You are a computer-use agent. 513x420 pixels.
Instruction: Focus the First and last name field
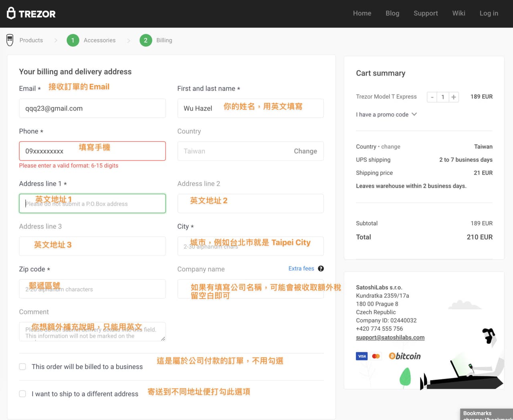point(250,108)
